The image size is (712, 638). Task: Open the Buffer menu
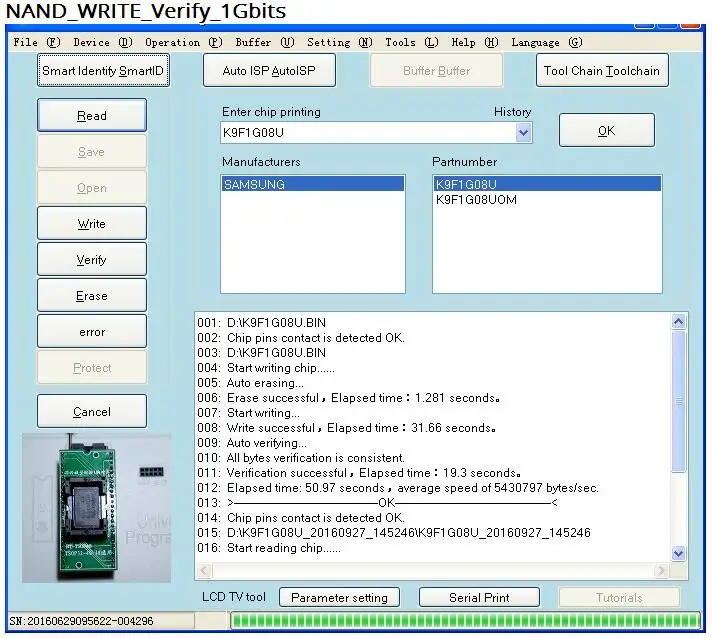pos(265,42)
